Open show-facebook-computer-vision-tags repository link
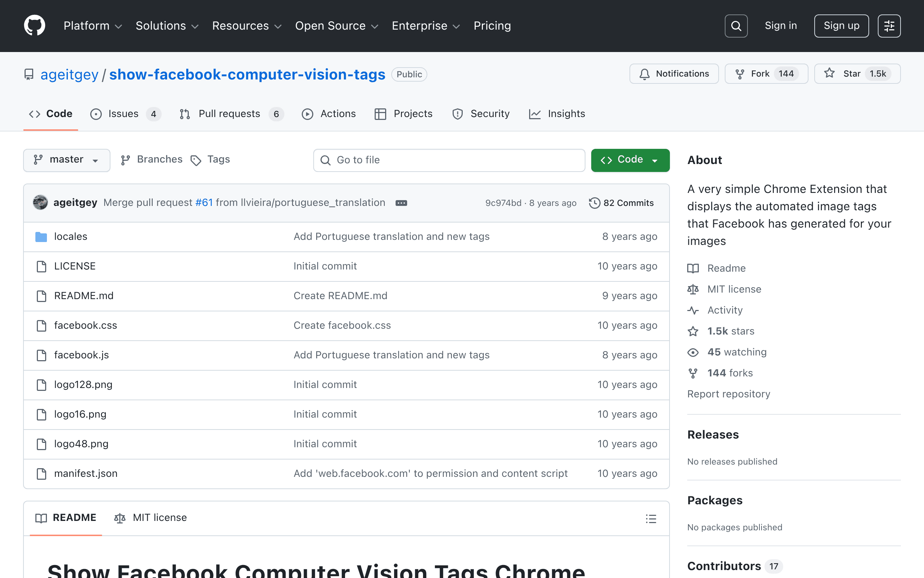 (247, 74)
